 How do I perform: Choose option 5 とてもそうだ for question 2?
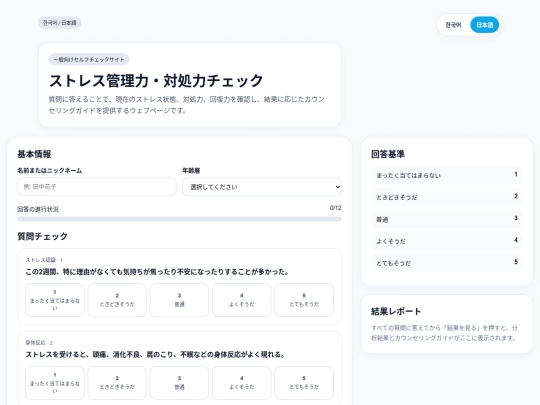pos(304,383)
